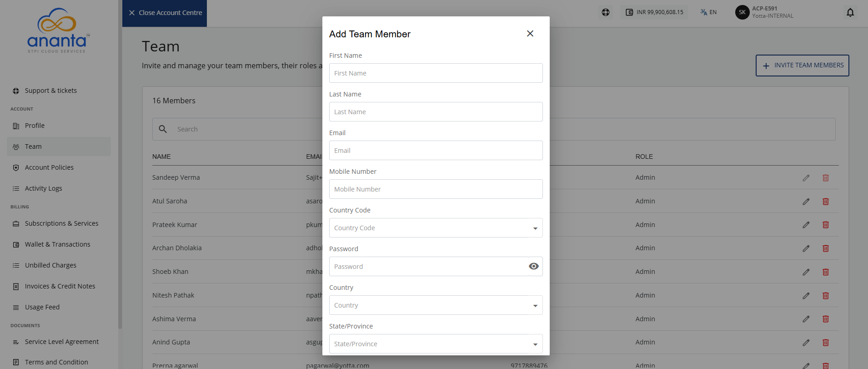This screenshot has height=369, width=868.
Task: Focus the Email input field
Action: (x=436, y=151)
